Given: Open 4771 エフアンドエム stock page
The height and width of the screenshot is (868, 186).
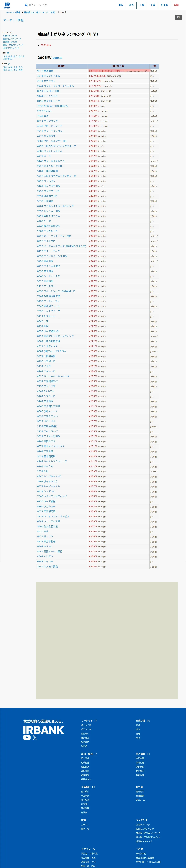Looking at the screenshot, I should click(x=49, y=76).
